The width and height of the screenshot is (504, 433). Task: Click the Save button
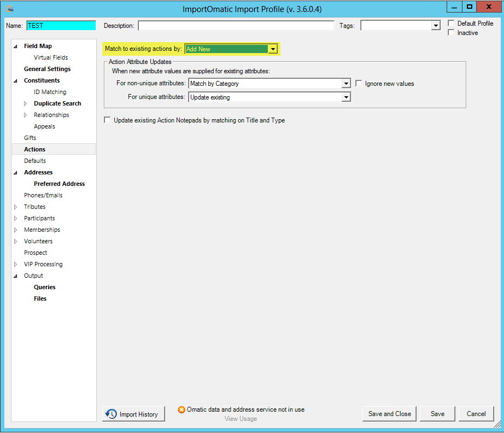point(437,414)
